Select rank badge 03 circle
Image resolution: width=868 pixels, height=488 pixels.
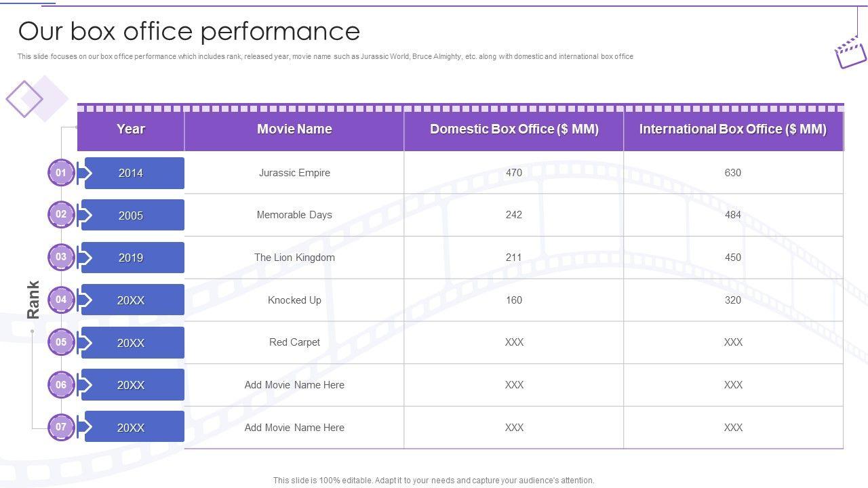tap(61, 258)
